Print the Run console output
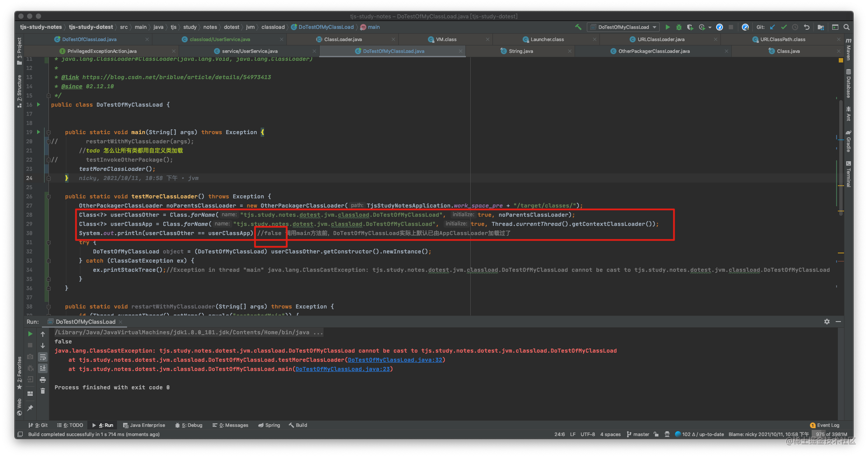Viewport: 868px width, 457px height. click(43, 380)
